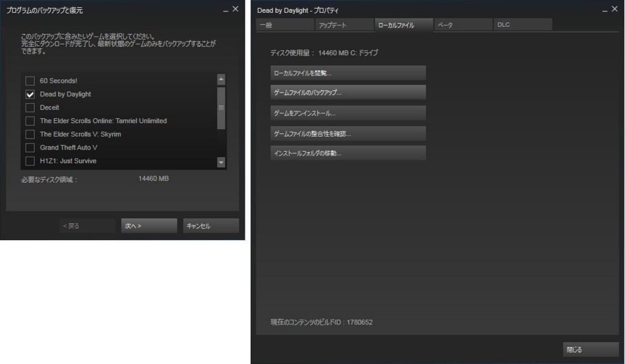The image size is (625, 364).
Task: Click the < 戻る back button
Action: [x=87, y=226]
